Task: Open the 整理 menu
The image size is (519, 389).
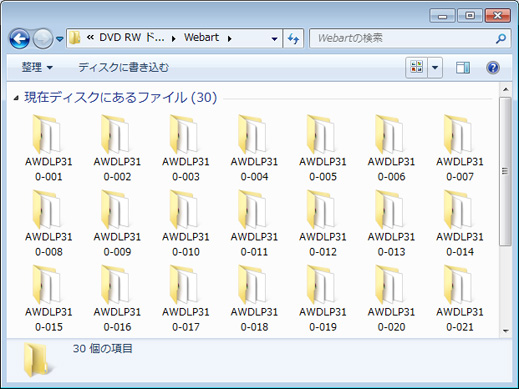Action: [37, 68]
